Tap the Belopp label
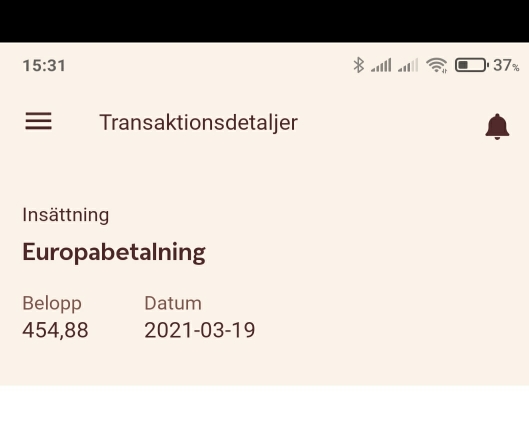The width and height of the screenshot is (529, 435). (52, 303)
